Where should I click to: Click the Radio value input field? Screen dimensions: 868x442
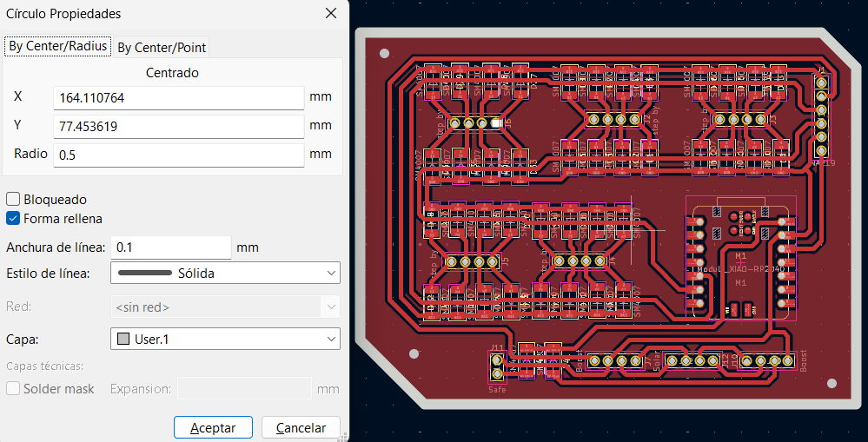click(x=179, y=155)
